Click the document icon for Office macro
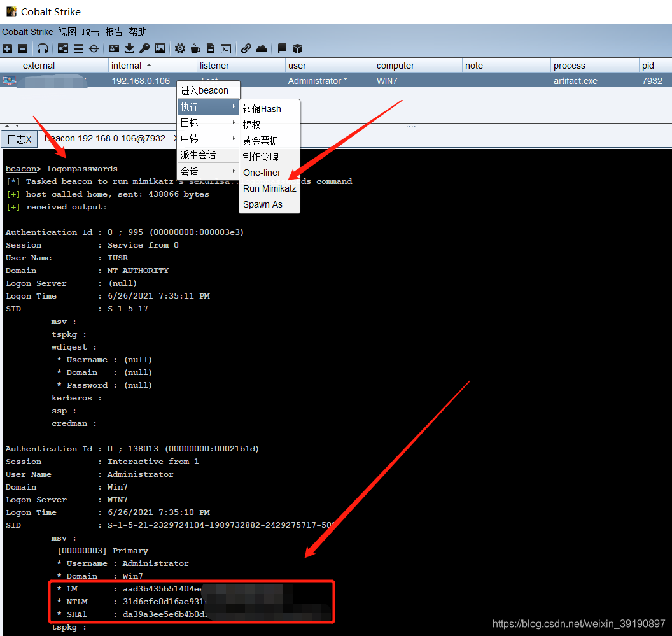 211,48
